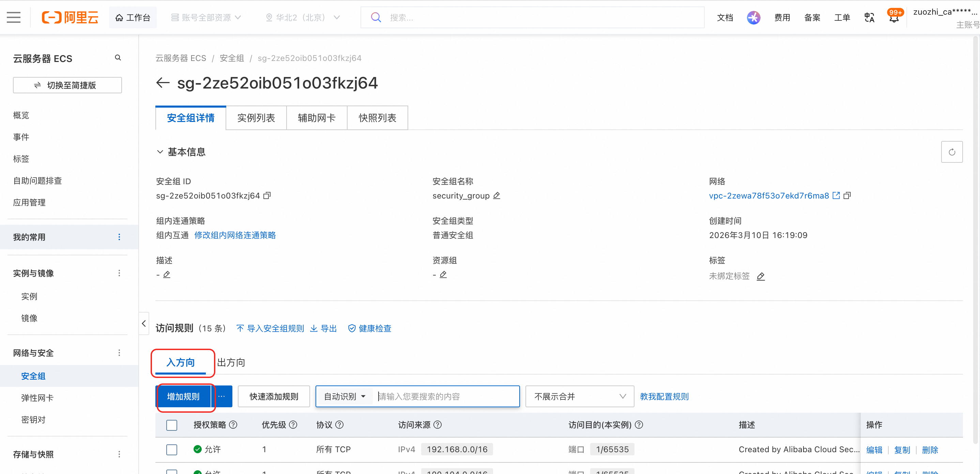This screenshot has height=474, width=980.
Task: Open 费用 in top menu
Action: click(782, 17)
